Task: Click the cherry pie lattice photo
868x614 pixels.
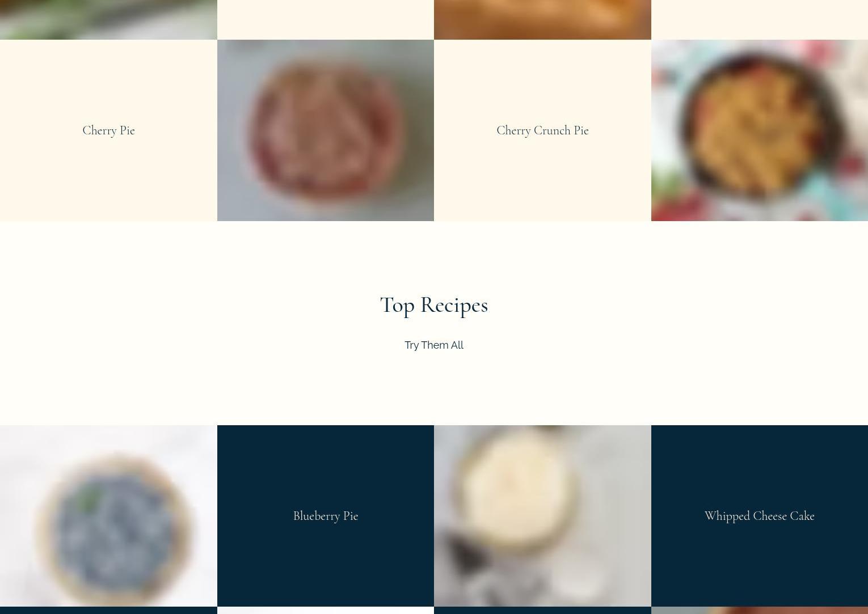Action: [x=326, y=130]
